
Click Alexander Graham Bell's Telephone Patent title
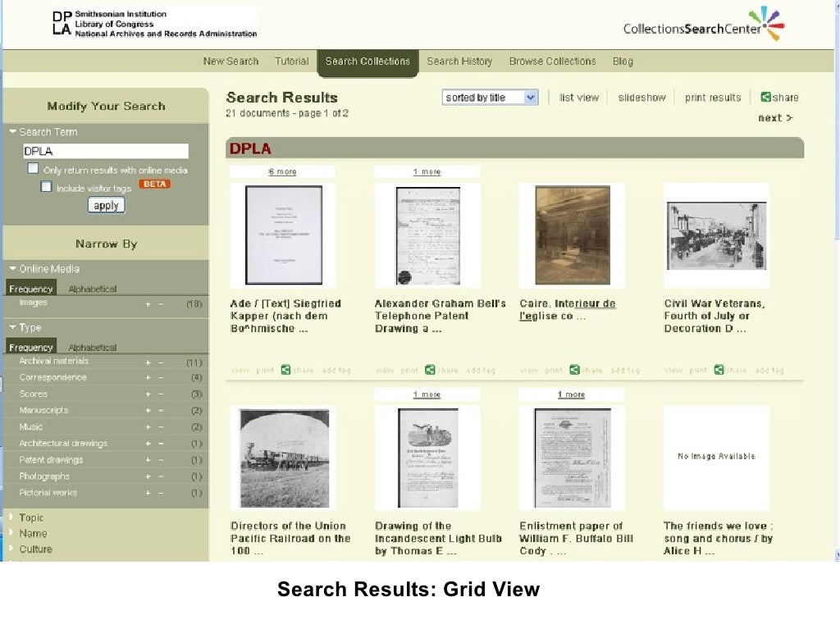point(440,316)
